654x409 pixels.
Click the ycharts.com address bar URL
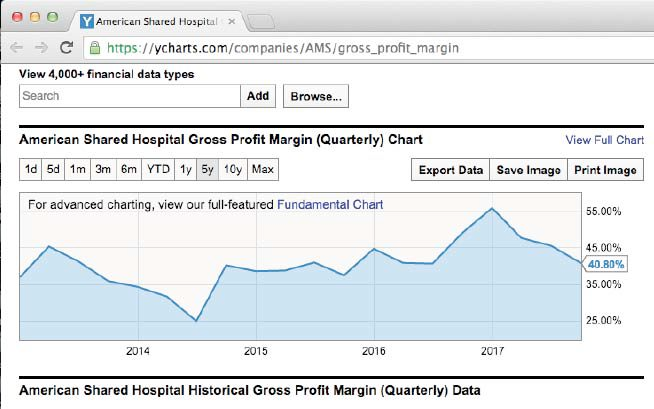pyautogui.click(x=283, y=48)
